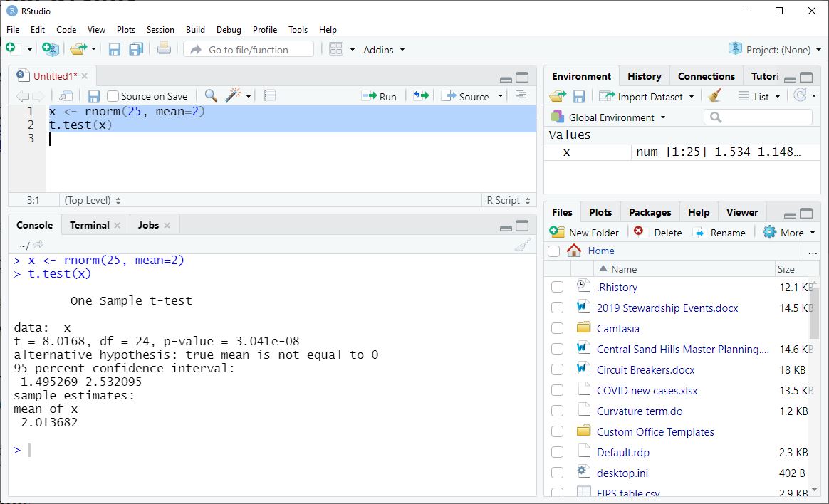Check the box next to Default.rdp
Screen dimensions: 829x504
558,452
